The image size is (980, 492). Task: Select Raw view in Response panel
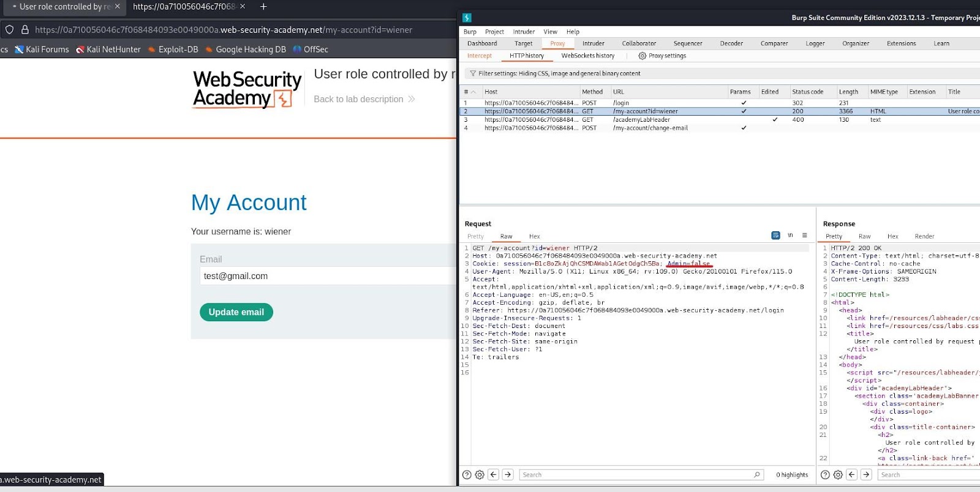click(x=864, y=236)
